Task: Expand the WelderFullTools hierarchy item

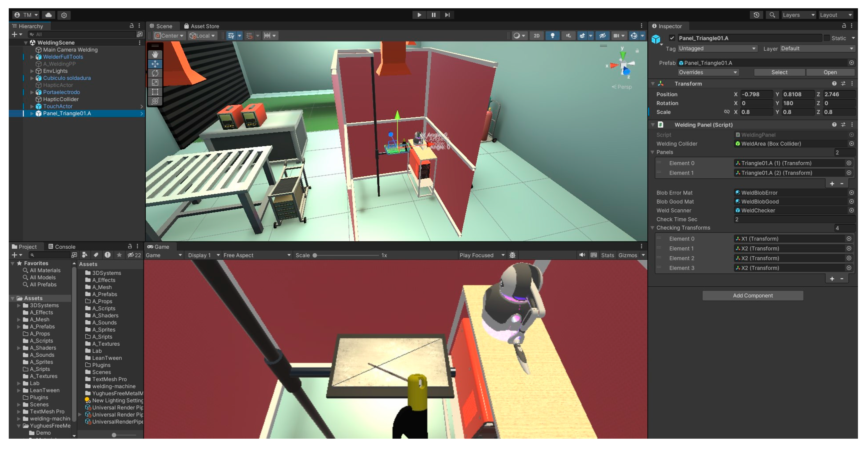Action: click(x=32, y=57)
